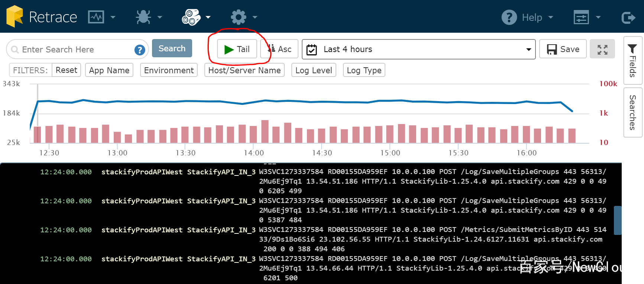Expand the monitoring menu dropdown arrow

point(113,17)
